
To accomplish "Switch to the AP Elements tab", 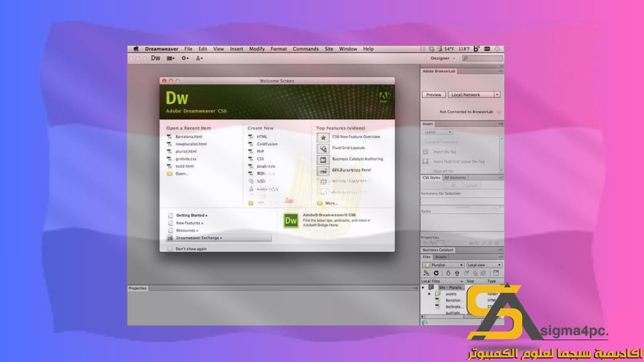I will pos(455,177).
